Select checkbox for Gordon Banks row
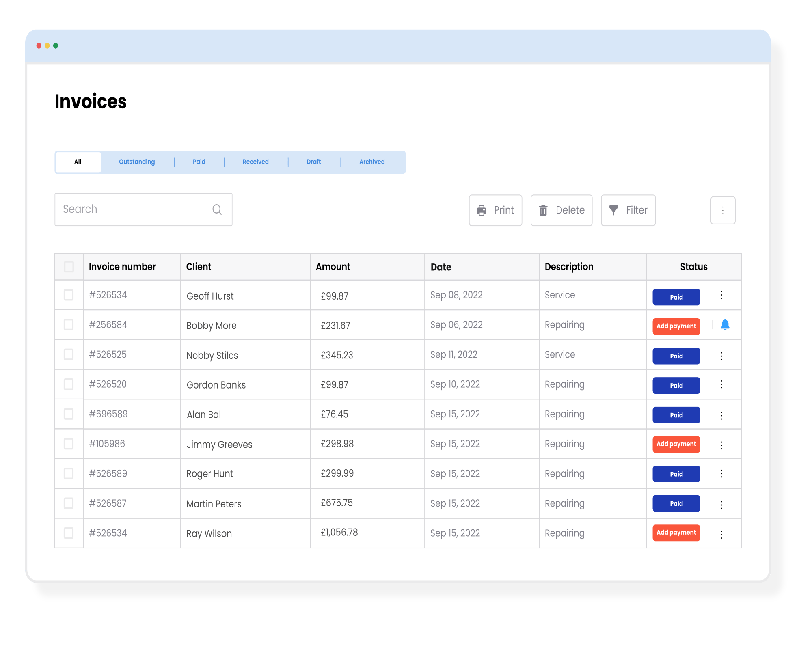This screenshot has height=654, width=812. pos(69,384)
